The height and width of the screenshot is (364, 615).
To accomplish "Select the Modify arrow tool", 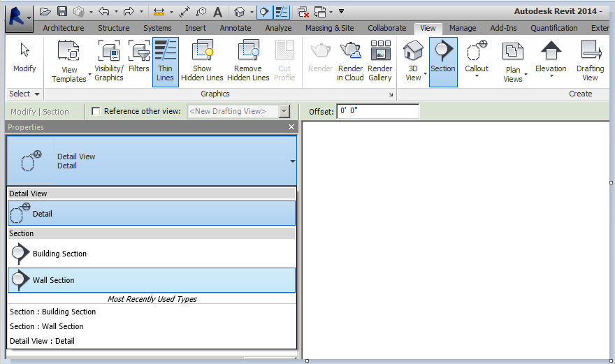I will point(24,58).
